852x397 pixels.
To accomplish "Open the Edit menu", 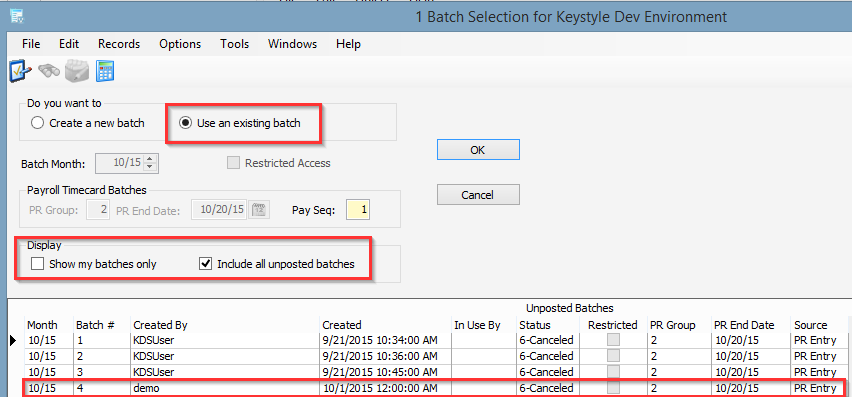I will point(69,44).
